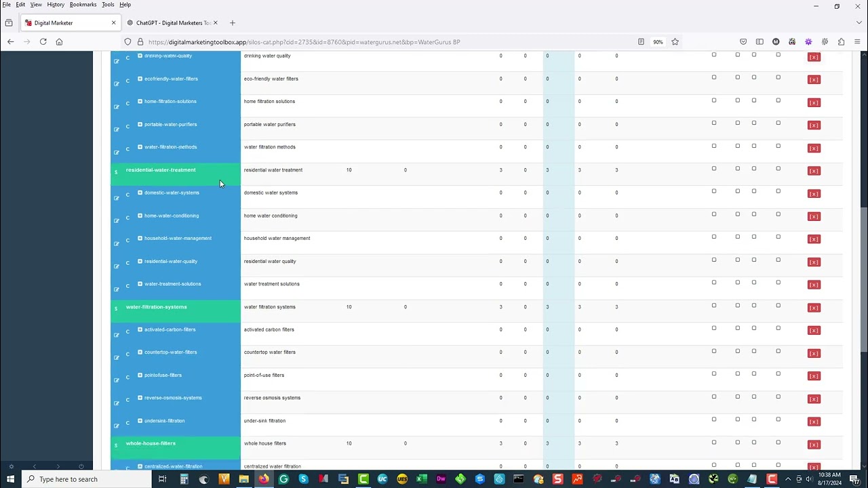This screenshot has width=868, height=488.
Task: Bookmark this page with the star icon
Action: coord(675,42)
